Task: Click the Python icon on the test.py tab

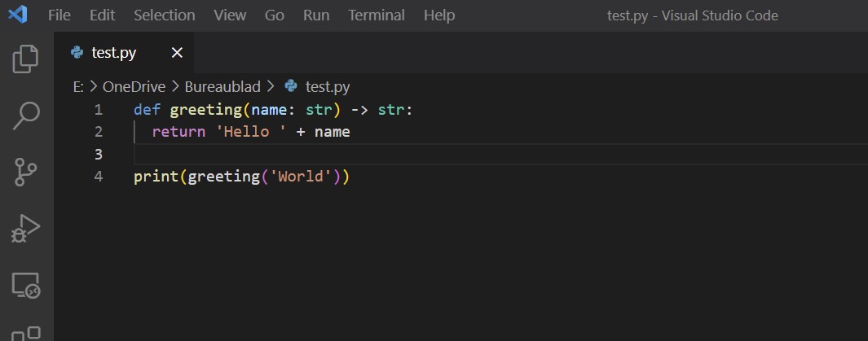Action: [77, 53]
